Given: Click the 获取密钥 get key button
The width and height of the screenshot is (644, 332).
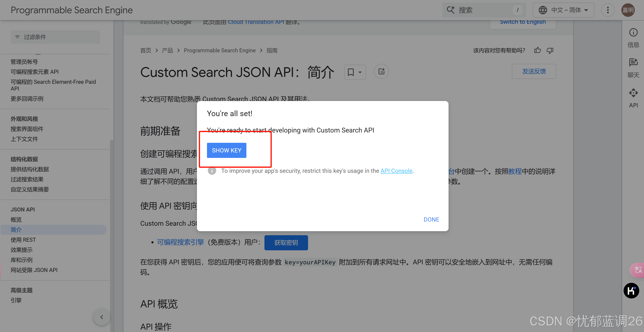Looking at the screenshot, I should tap(286, 242).
